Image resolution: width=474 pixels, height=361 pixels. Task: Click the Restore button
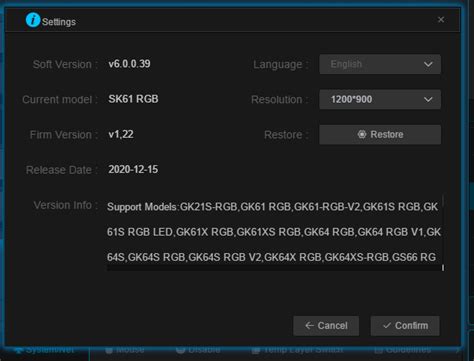click(380, 135)
